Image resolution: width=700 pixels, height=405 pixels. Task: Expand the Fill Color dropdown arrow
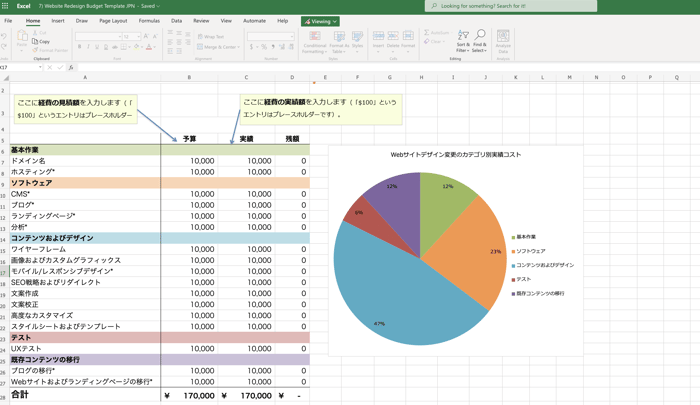(x=142, y=46)
